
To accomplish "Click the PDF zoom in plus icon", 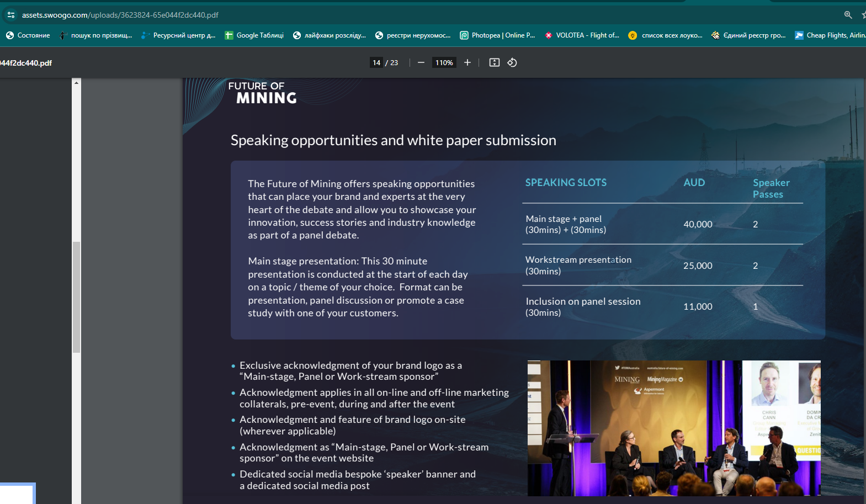I will pos(467,62).
